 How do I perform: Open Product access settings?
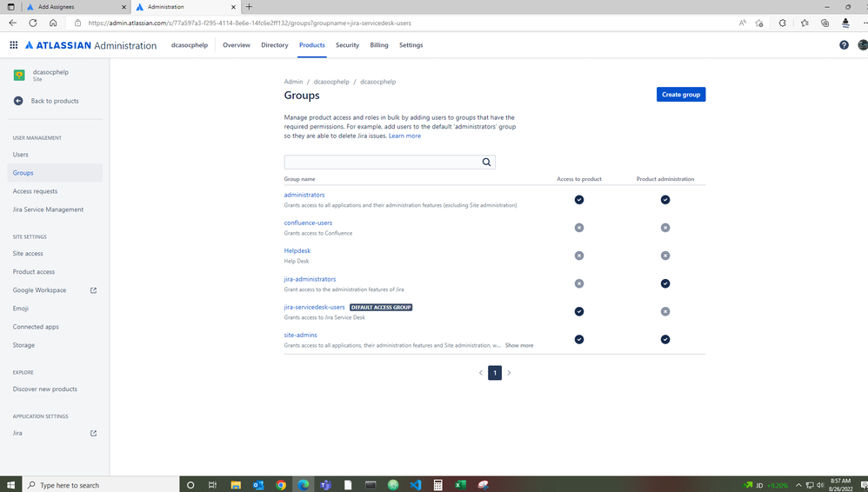pyautogui.click(x=55, y=272)
